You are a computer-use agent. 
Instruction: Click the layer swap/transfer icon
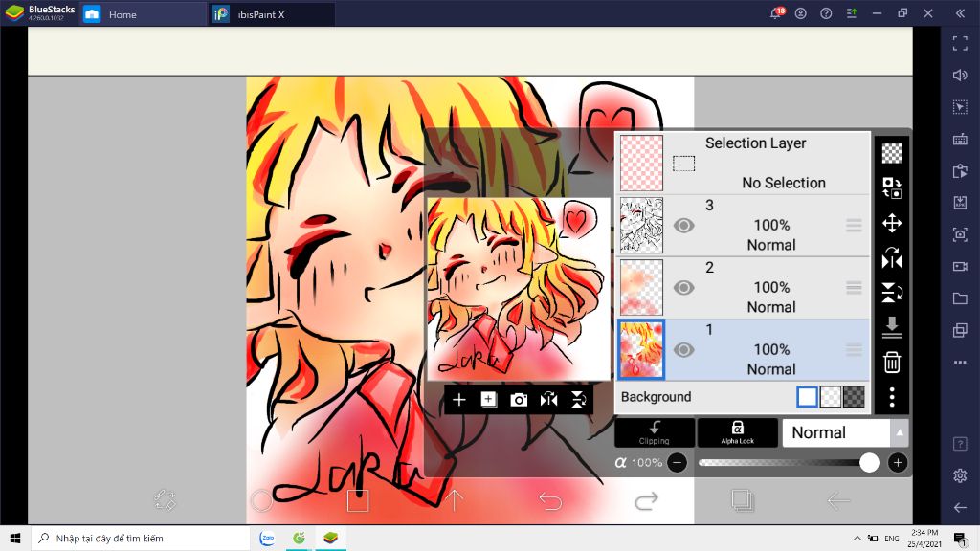892,187
